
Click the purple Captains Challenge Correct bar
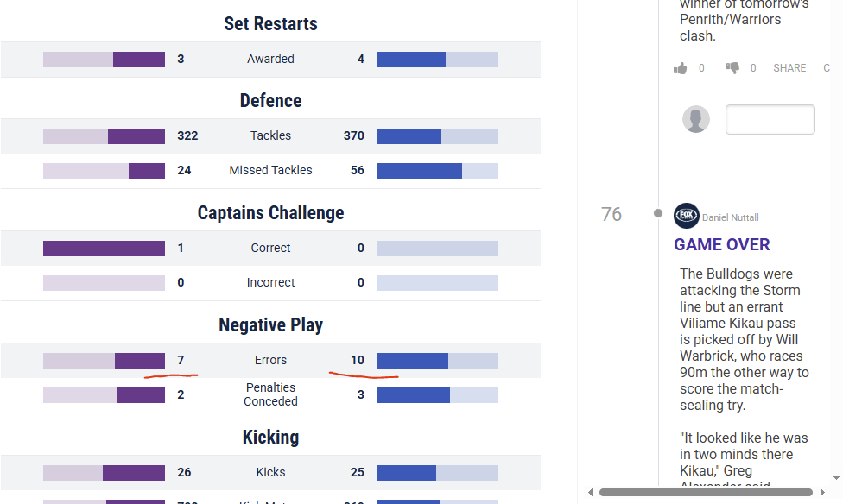(104, 249)
